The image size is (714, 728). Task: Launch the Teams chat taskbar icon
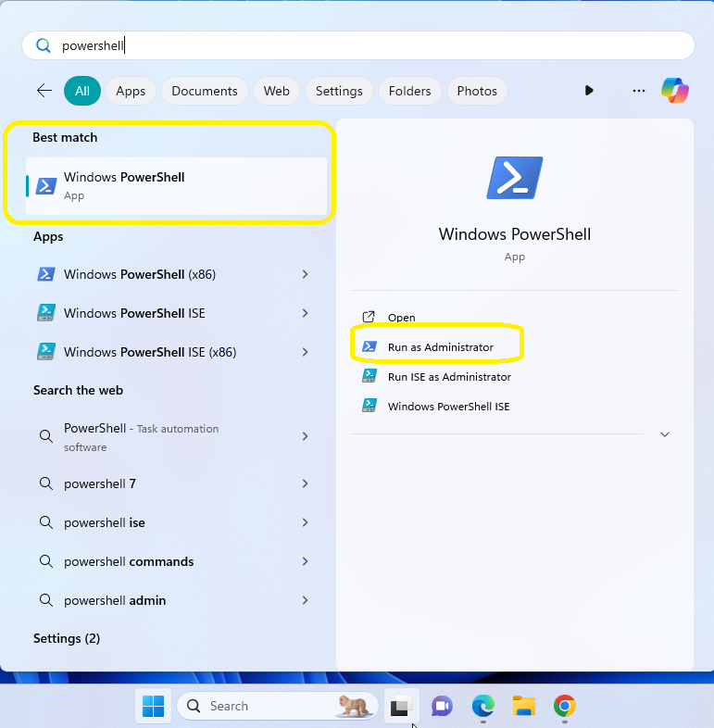pos(442,706)
